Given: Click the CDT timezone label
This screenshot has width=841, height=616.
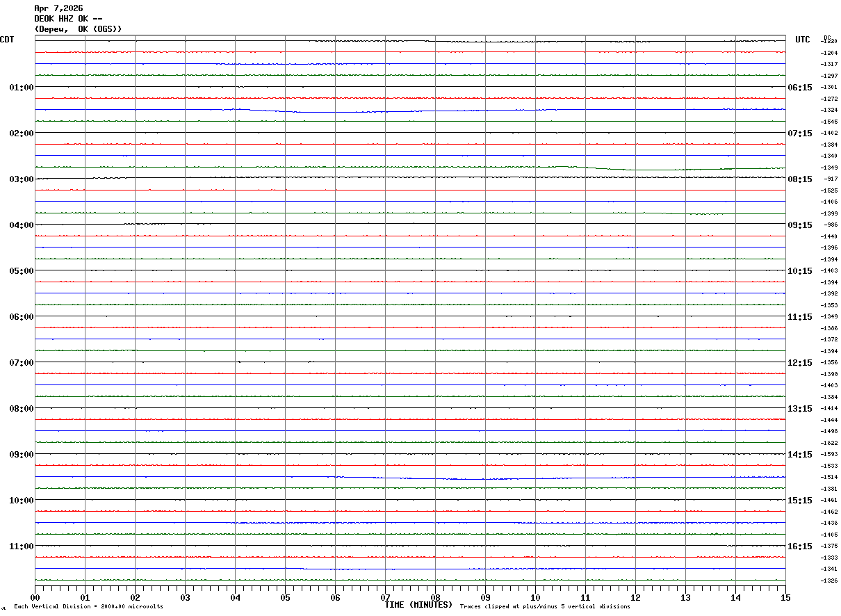Looking at the screenshot, I should click(8, 40).
